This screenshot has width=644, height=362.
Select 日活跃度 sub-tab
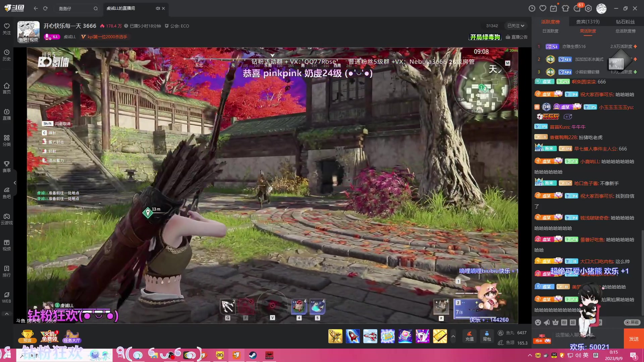click(550, 31)
